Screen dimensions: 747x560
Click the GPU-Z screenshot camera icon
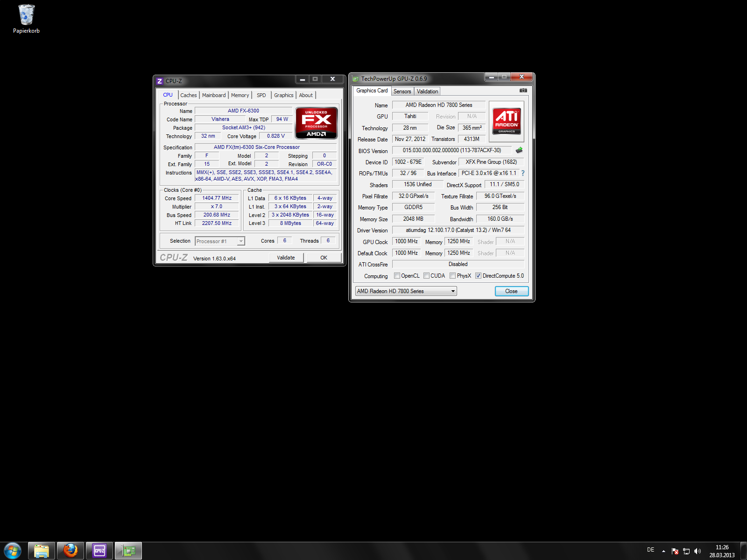point(523,91)
